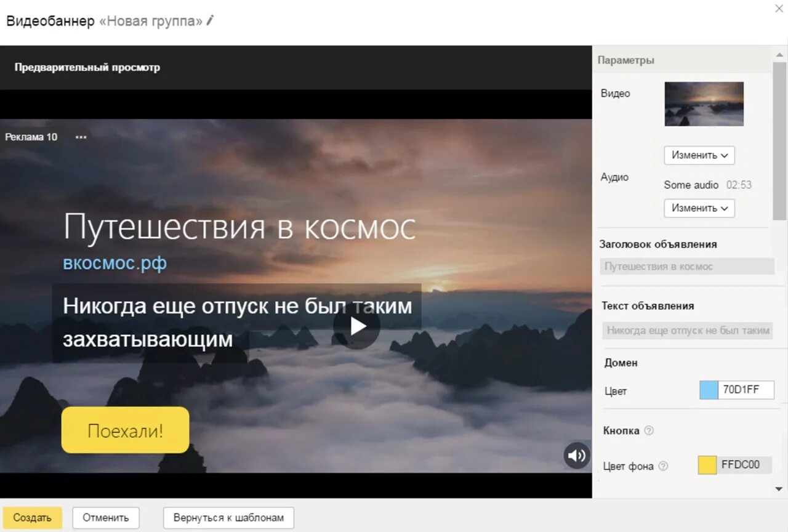
Task: Click the Заголовок объявления input field
Action: tap(687, 267)
